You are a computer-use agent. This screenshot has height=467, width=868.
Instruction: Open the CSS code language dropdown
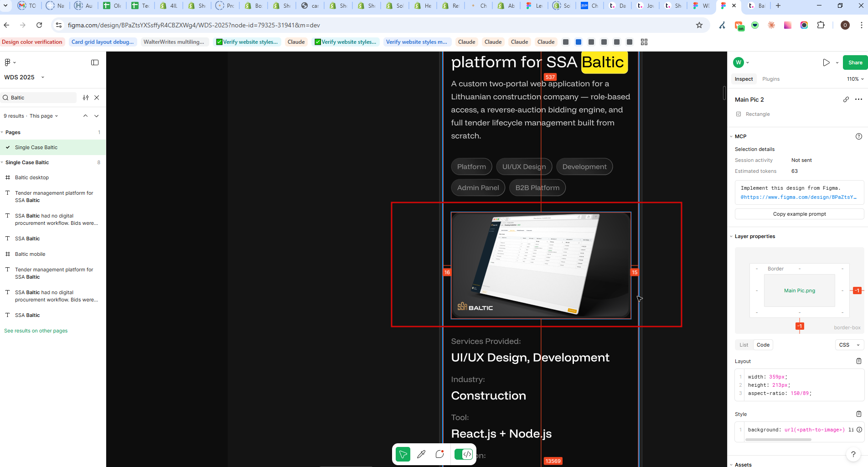coord(849,345)
